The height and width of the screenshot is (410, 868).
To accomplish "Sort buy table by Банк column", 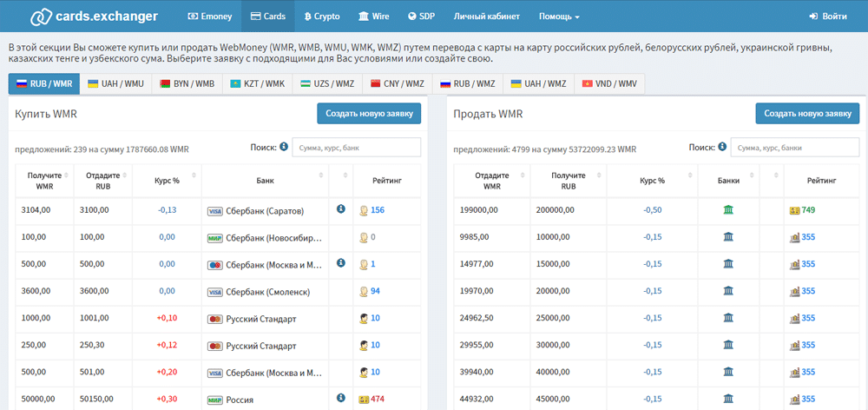I will click(265, 181).
